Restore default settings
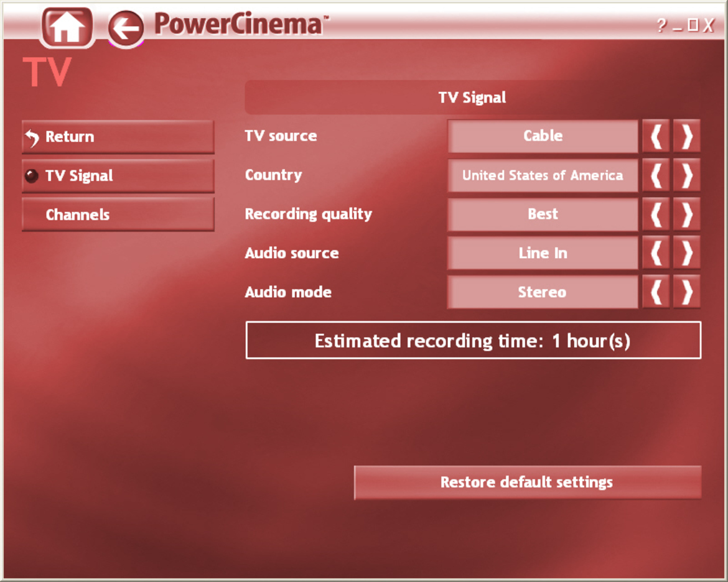 (528, 483)
